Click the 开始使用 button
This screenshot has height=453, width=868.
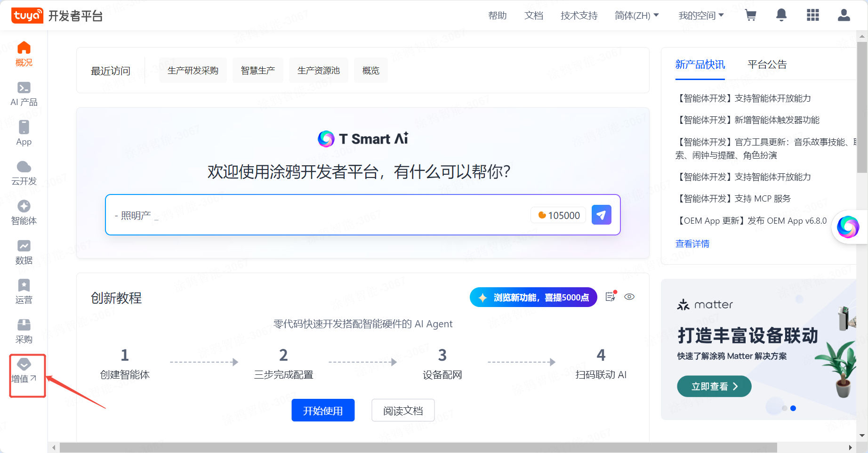click(x=323, y=410)
